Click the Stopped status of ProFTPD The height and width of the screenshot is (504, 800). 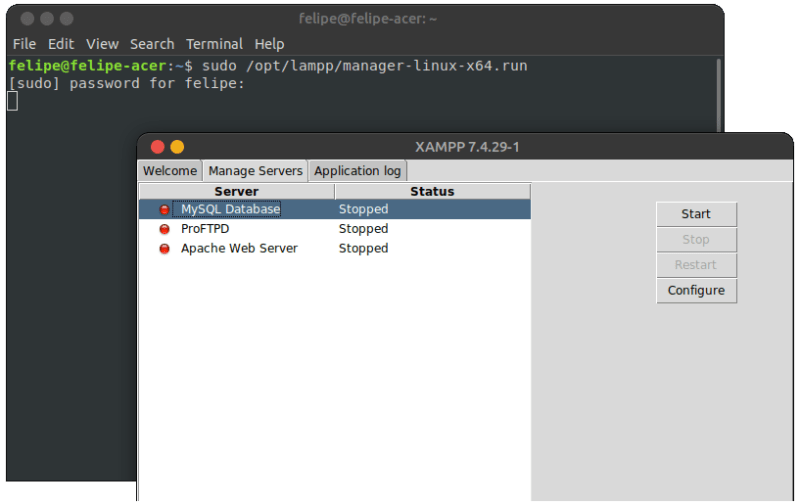point(363,229)
